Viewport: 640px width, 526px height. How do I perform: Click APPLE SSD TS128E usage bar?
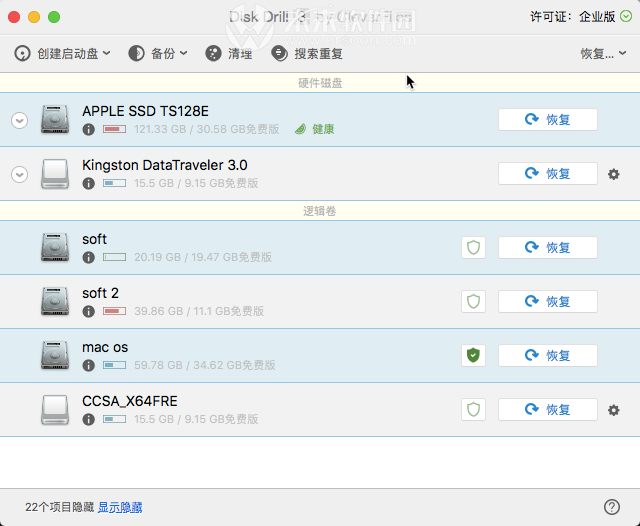coord(114,129)
